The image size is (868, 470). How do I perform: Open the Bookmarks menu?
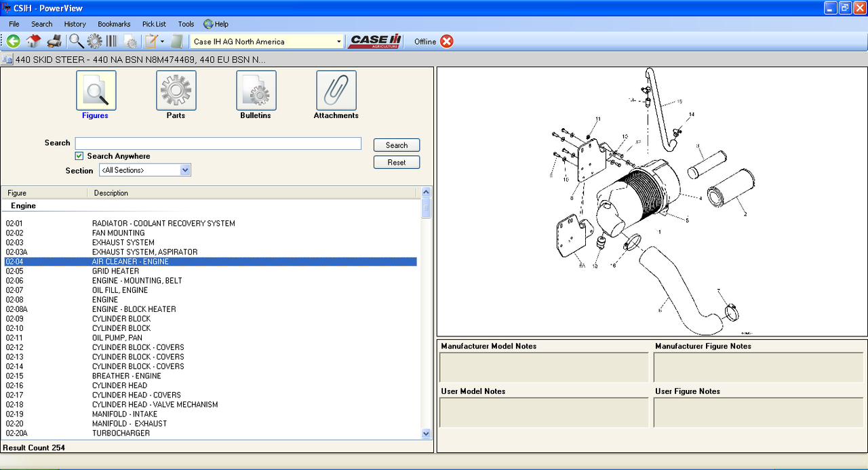point(114,24)
